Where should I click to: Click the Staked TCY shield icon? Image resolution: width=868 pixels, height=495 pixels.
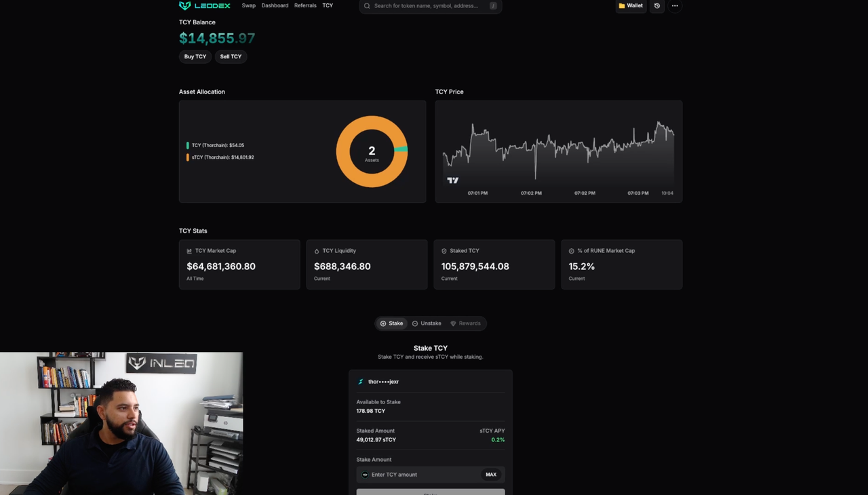click(444, 251)
